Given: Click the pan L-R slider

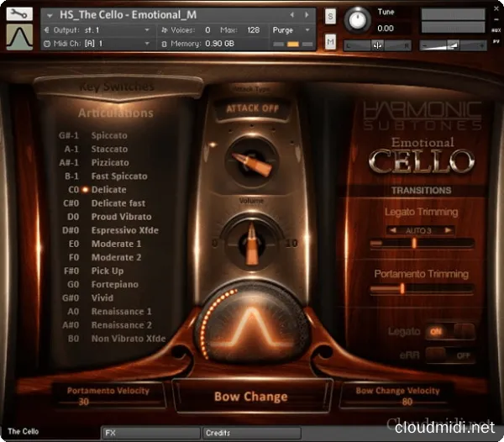Looking at the screenshot, I should (377, 45).
